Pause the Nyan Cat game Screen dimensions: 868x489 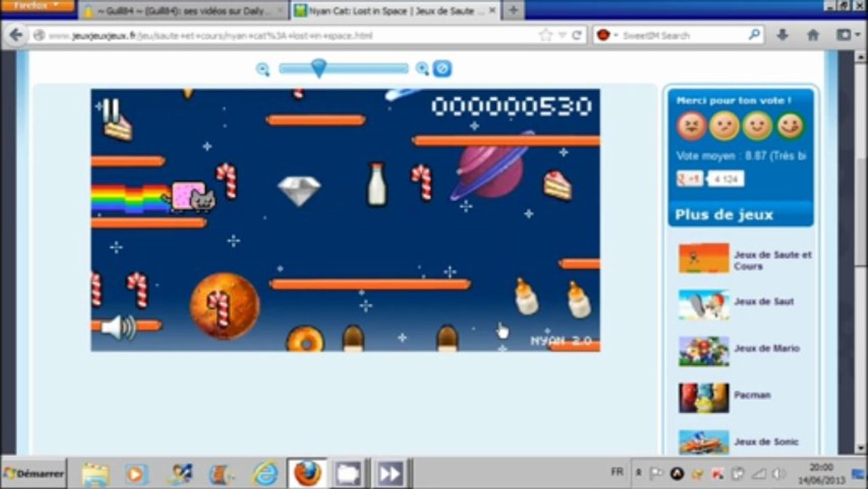pos(111,110)
